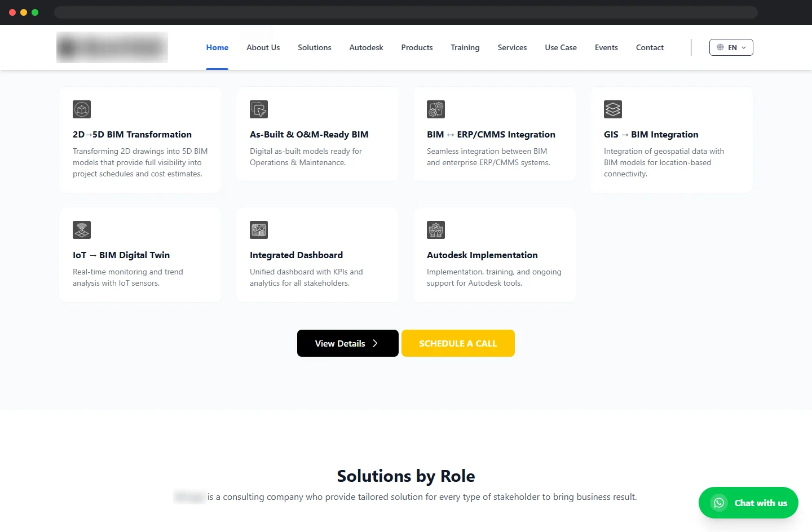Screen dimensions: 812x532
Task: Open the Contact menu item
Action: 650,47
